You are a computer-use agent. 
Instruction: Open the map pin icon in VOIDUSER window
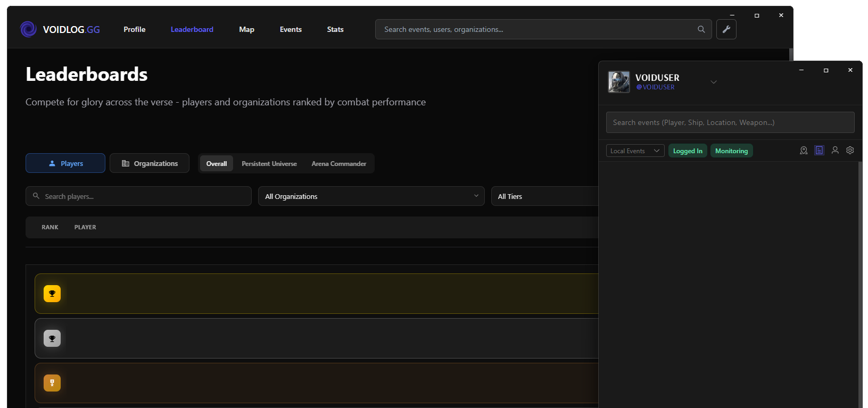pyautogui.click(x=804, y=151)
